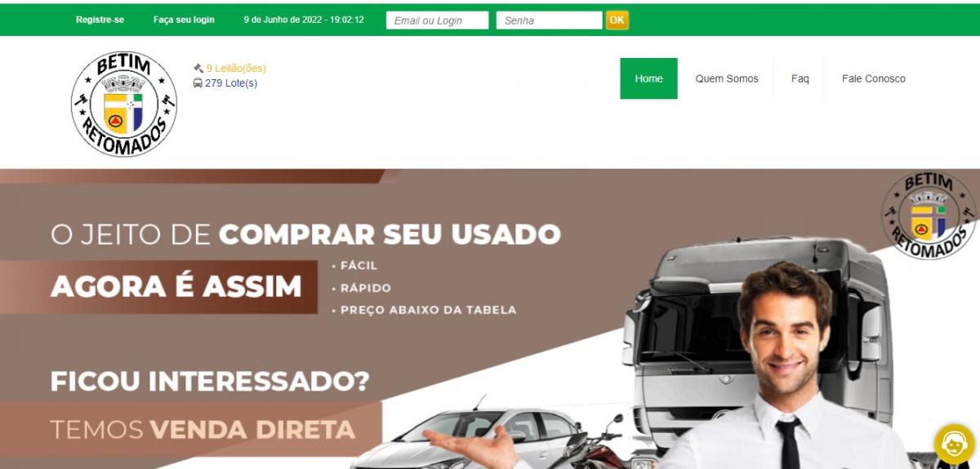Go to the Quem Somos page
The image size is (980, 469).
(x=727, y=78)
